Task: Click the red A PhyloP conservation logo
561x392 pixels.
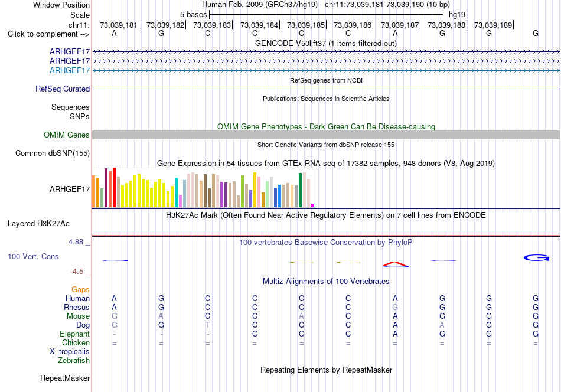Action: point(395,264)
